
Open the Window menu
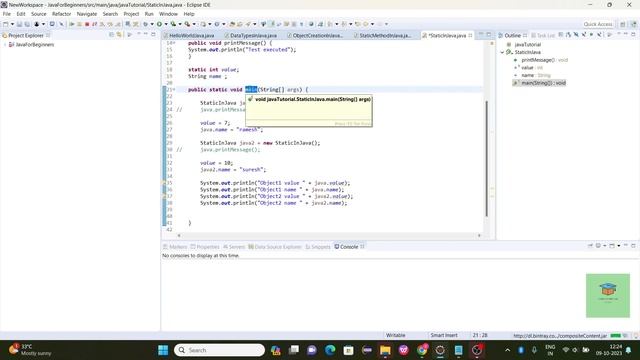(168, 14)
